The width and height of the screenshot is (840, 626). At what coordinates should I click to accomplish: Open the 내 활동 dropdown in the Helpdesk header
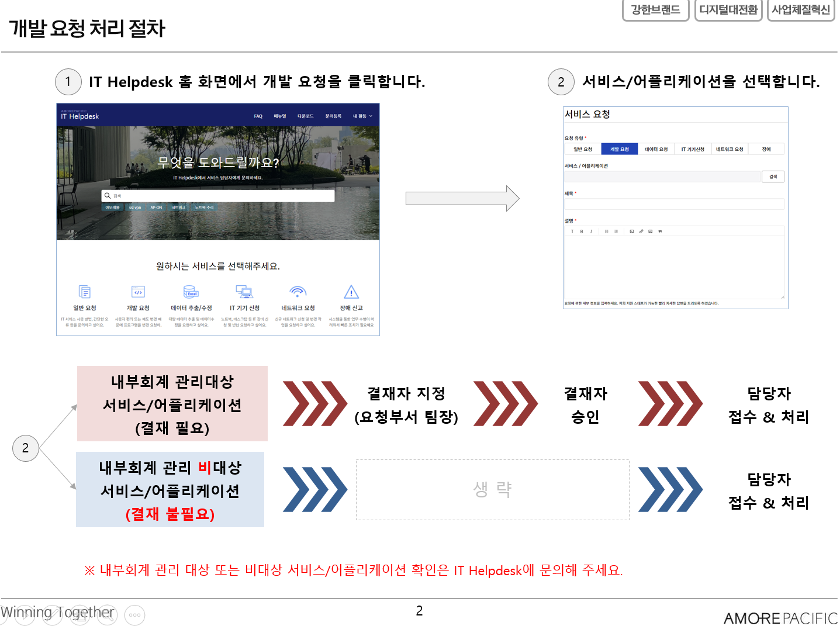(x=362, y=116)
